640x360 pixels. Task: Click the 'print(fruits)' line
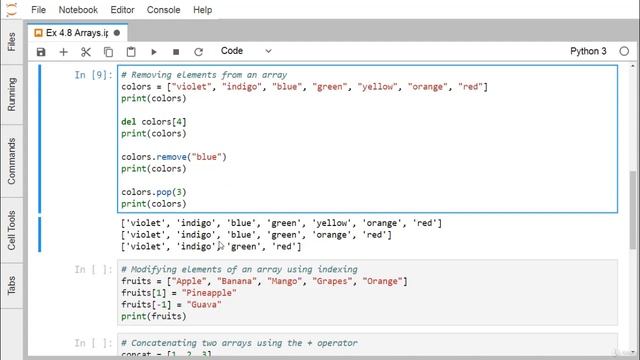(x=153, y=316)
